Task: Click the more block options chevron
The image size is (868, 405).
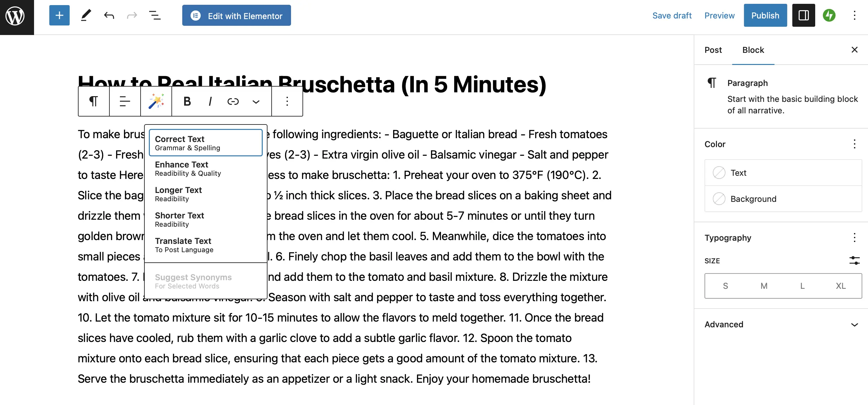Action: pos(256,101)
